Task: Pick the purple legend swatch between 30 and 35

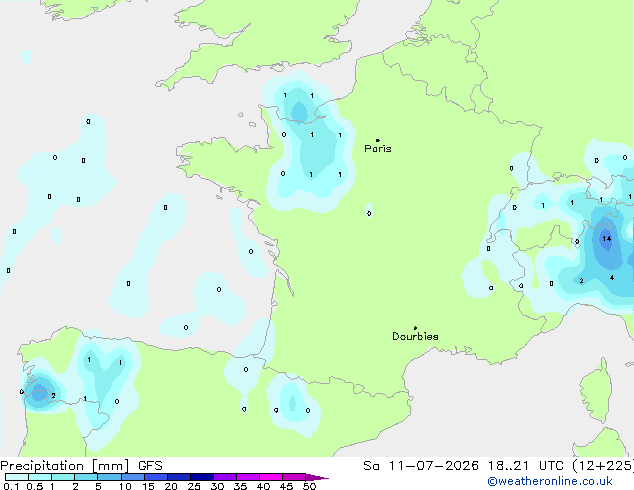Action: (225, 477)
